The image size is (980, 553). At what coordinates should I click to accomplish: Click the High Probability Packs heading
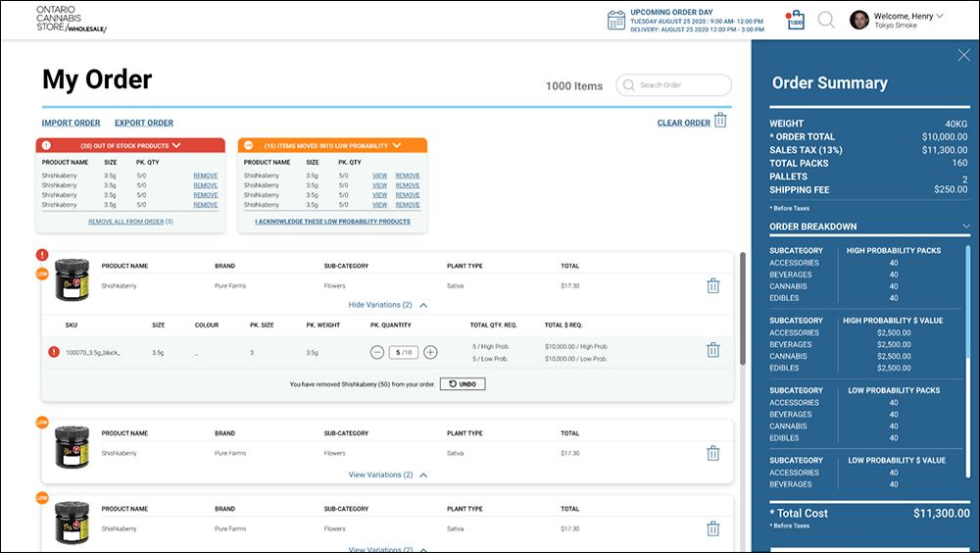(893, 250)
